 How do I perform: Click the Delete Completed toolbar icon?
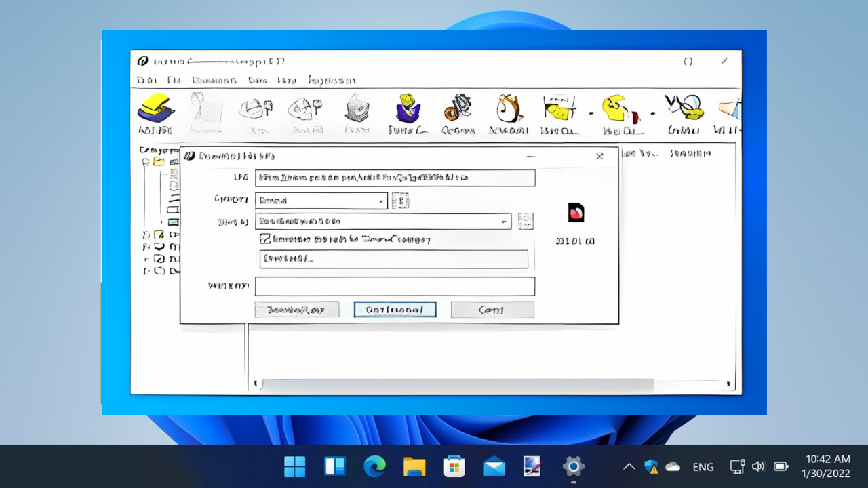click(x=408, y=113)
